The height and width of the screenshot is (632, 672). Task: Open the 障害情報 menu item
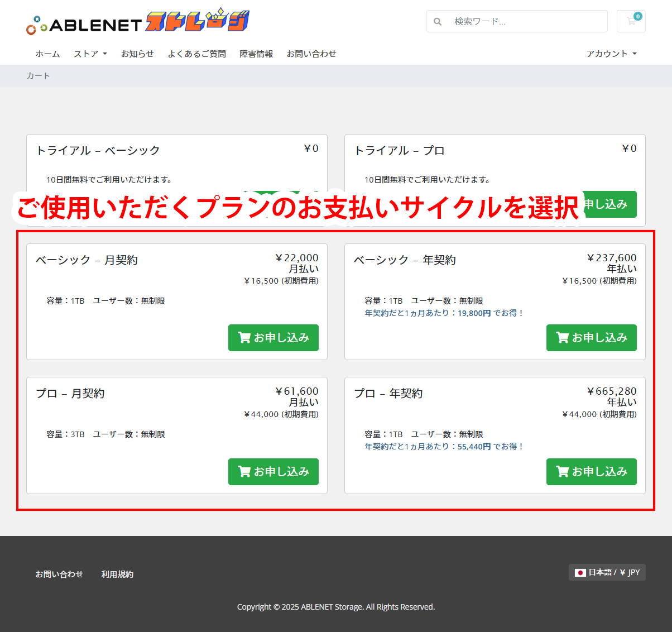tap(256, 54)
